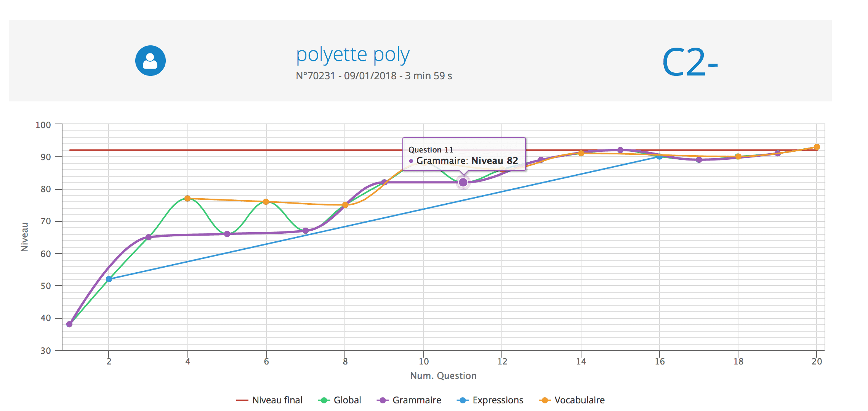Click the Expressions data point at question 2

tap(109, 279)
